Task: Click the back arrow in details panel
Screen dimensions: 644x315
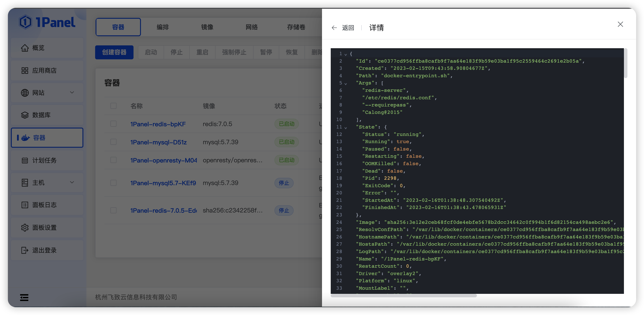Action: tap(334, 27)
